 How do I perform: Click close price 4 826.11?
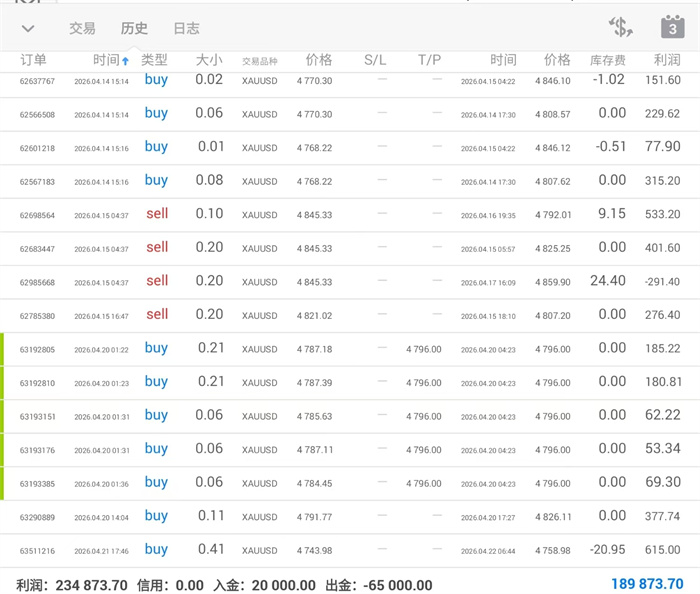[553, 517]
